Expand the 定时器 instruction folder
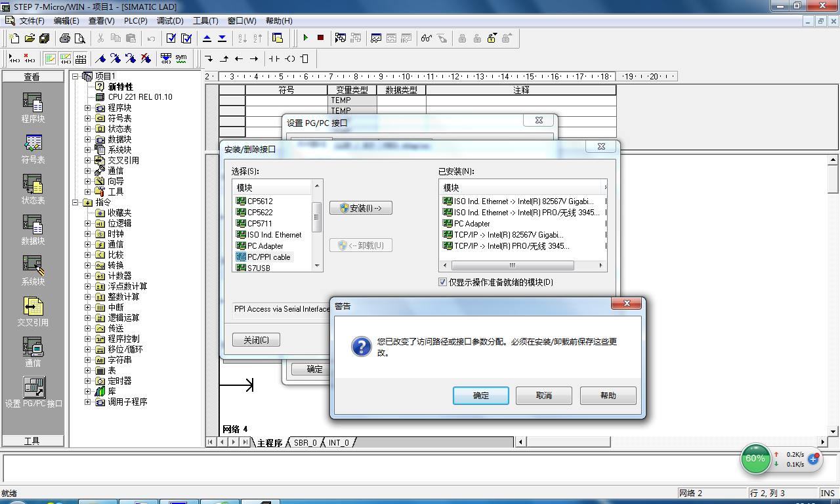The image size is (840, 504). pos(88,381)
